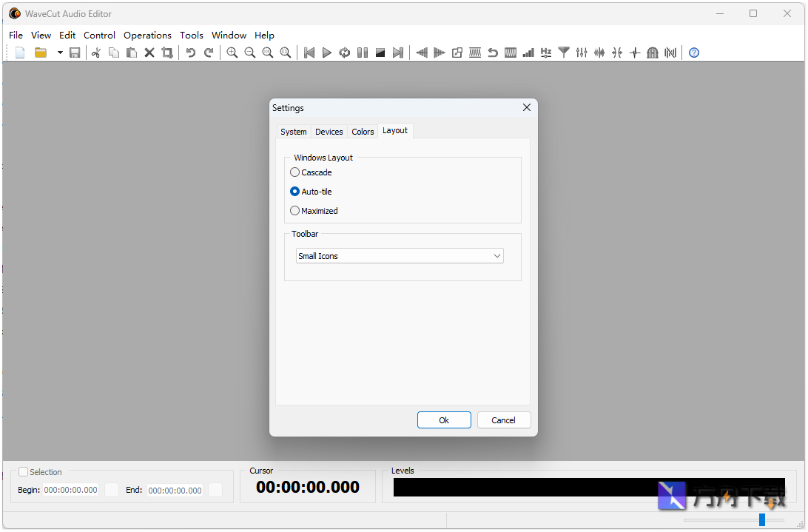Image resolution: width=808 pixels, height=532 pixels.
Task: Click the Hz resample icon
Action: pos(546,53)
